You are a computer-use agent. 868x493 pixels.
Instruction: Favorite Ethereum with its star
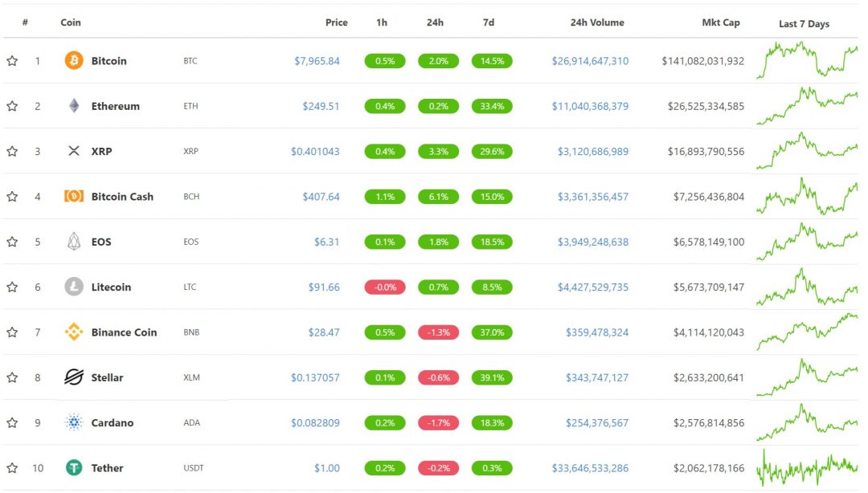12,106
